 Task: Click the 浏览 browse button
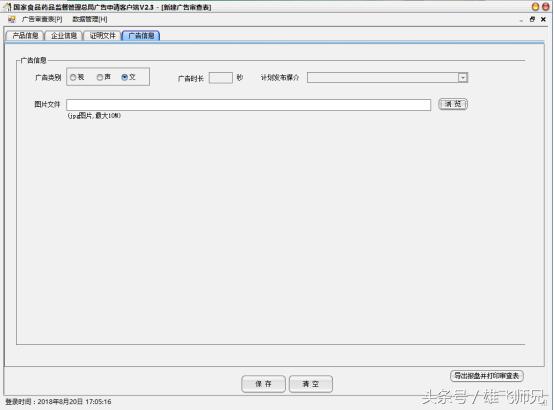[x=453, y=104]
